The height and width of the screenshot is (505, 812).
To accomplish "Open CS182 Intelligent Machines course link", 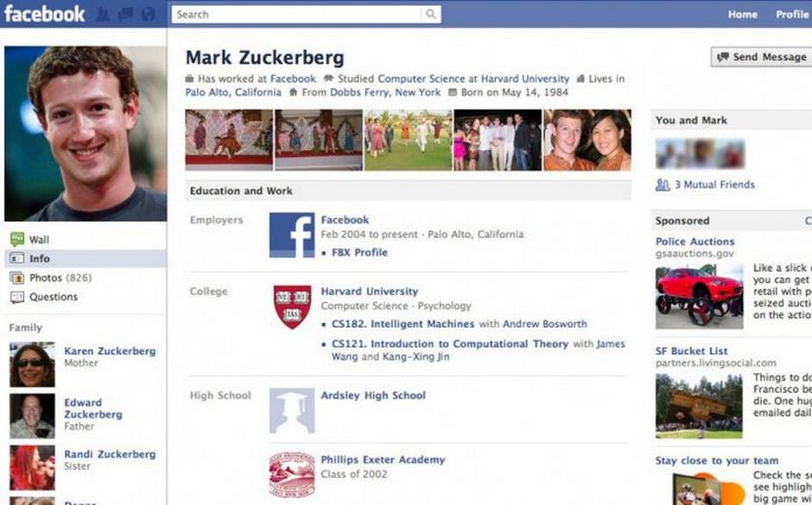I will coord(403,324).
